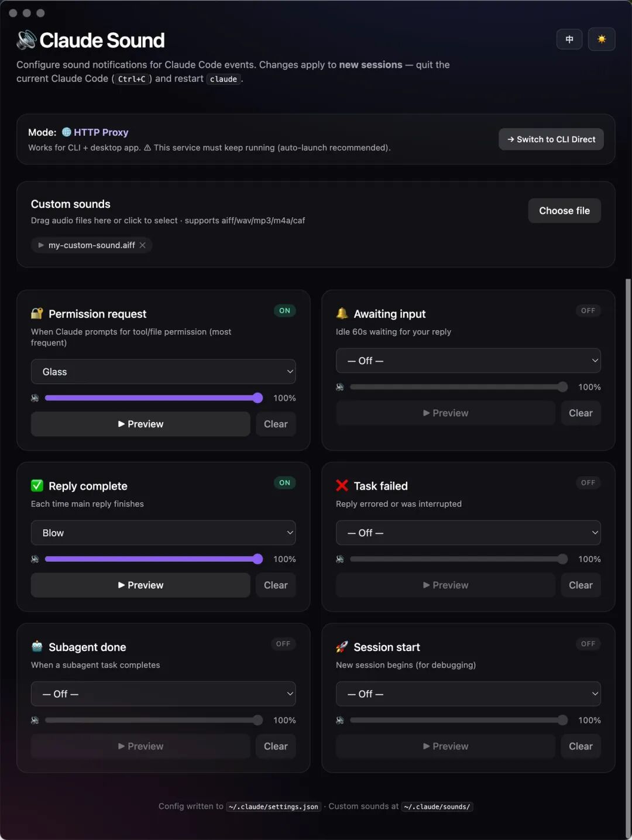632x840 pixels.
Task: Preview the Task failed sound
Action: 445,585
